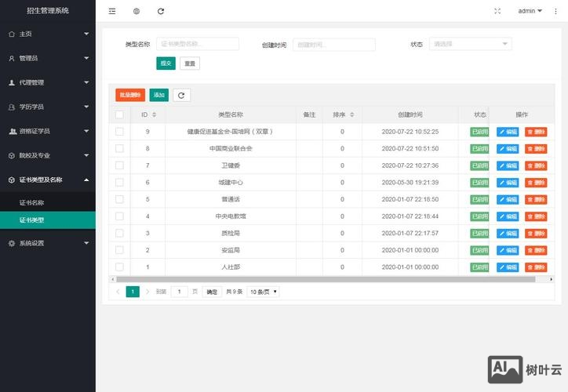The image size is (568, 392).
Task: Go to previous page arrow in pagination
Action: (x=118, y=292)
